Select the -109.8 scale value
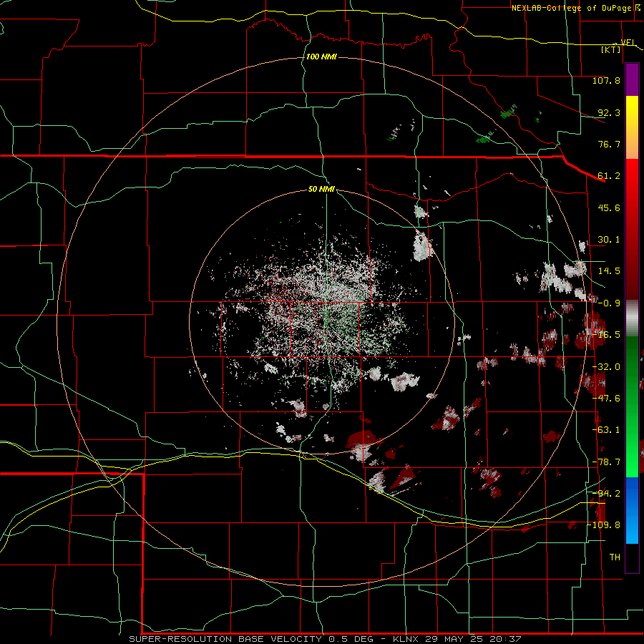Screen dimensions: 644x644 pyautogui.click(x=604, y=525)
